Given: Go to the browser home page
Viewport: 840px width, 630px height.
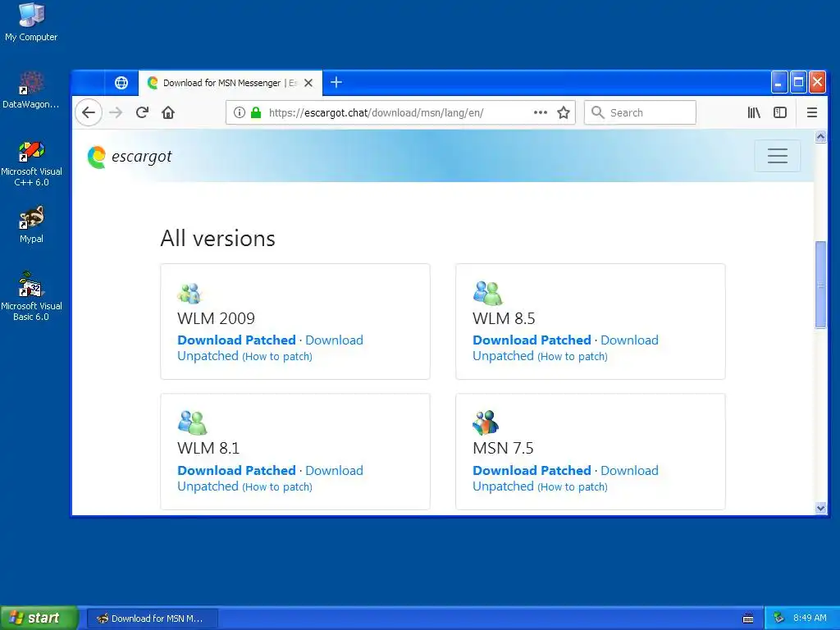Looking at the screenshot, I should [168, 112].
